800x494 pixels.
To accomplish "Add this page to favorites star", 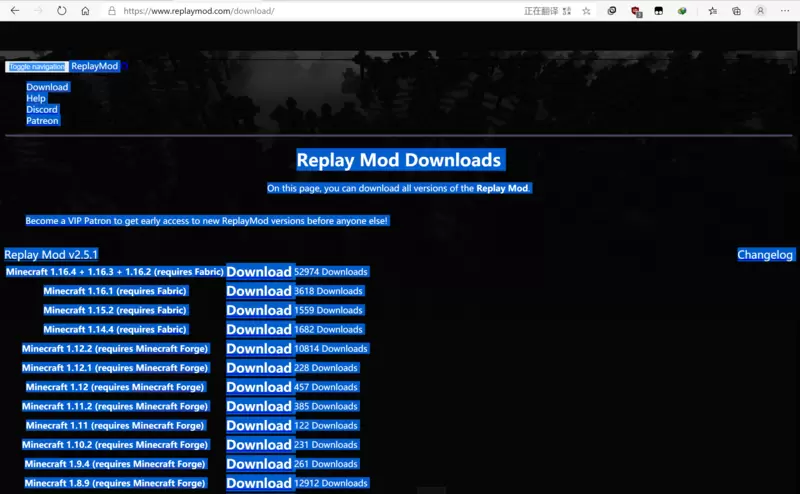I will [x=586, y=11].
